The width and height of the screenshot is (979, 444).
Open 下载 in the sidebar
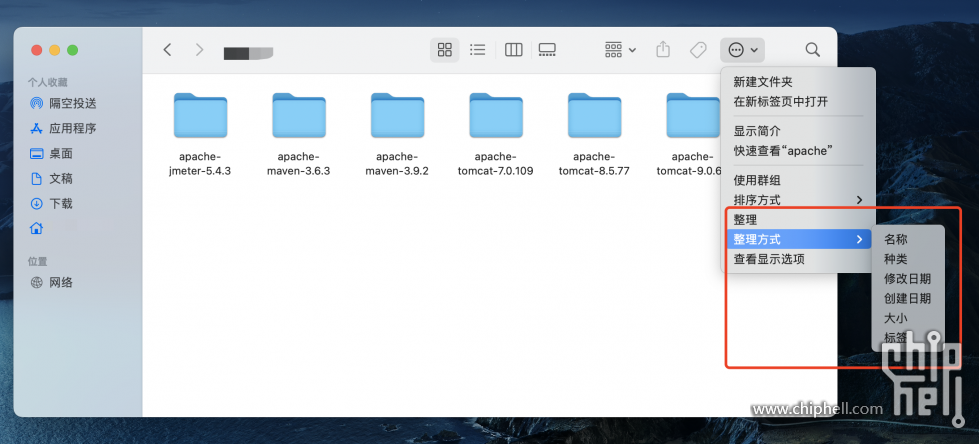pos(52,204)
